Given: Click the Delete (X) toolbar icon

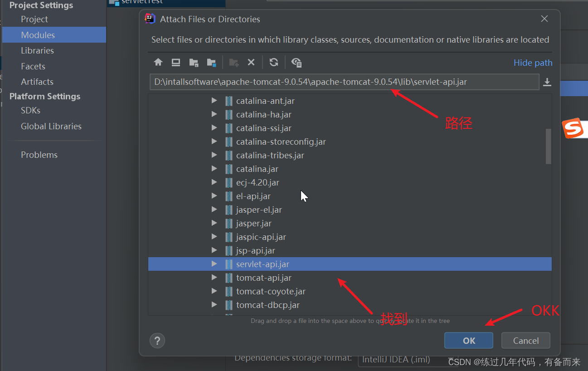Looking at the screenshot, I should click(251, 63).
